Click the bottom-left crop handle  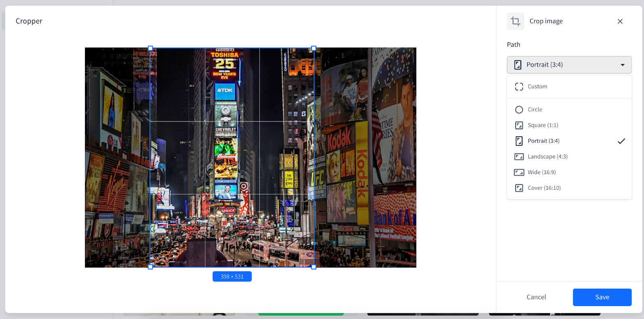click(x=151, y=267)
